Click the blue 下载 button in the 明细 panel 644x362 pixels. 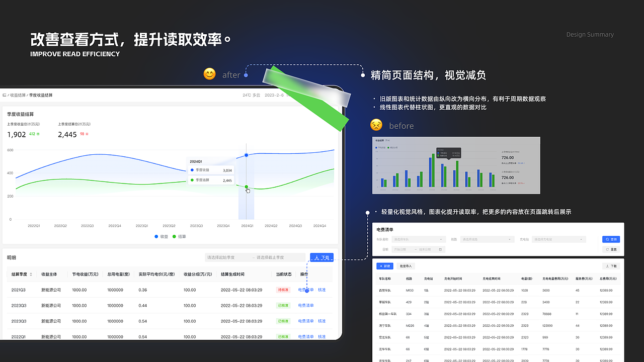321,257
